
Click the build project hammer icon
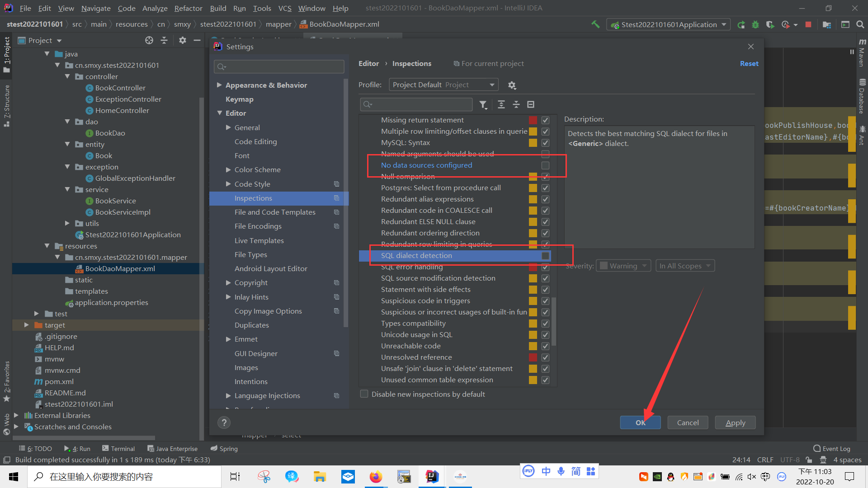tap(595, 24)
